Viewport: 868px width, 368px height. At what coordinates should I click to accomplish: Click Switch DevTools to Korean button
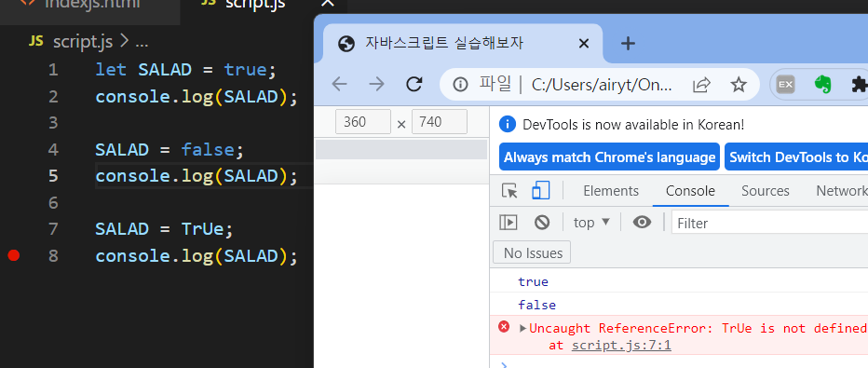796,157
